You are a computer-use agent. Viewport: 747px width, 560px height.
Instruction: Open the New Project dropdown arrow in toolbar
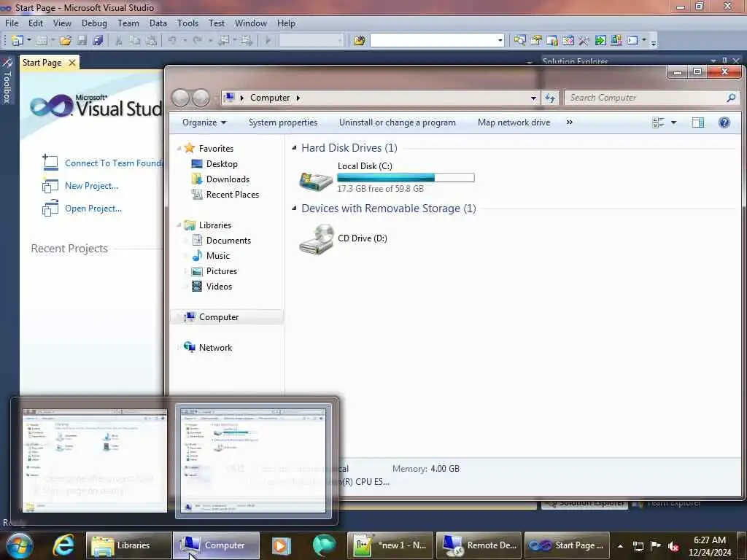(29, 41)
